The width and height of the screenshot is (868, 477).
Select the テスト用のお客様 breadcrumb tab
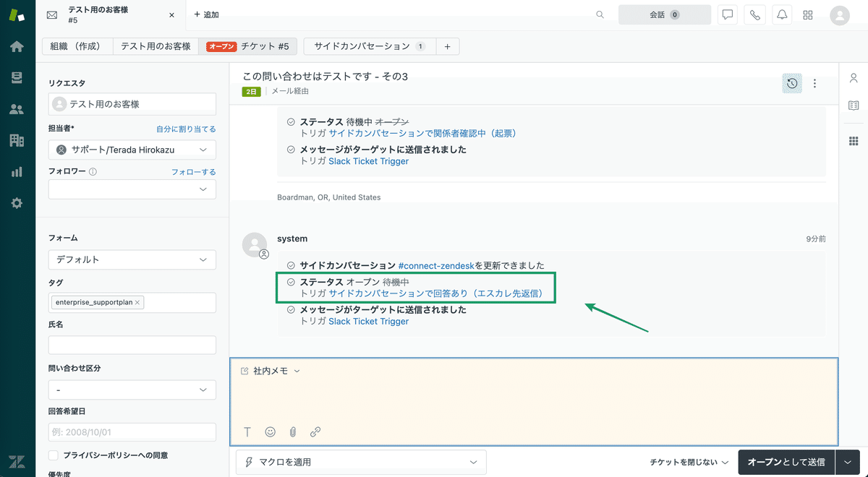tap(156, 46)
